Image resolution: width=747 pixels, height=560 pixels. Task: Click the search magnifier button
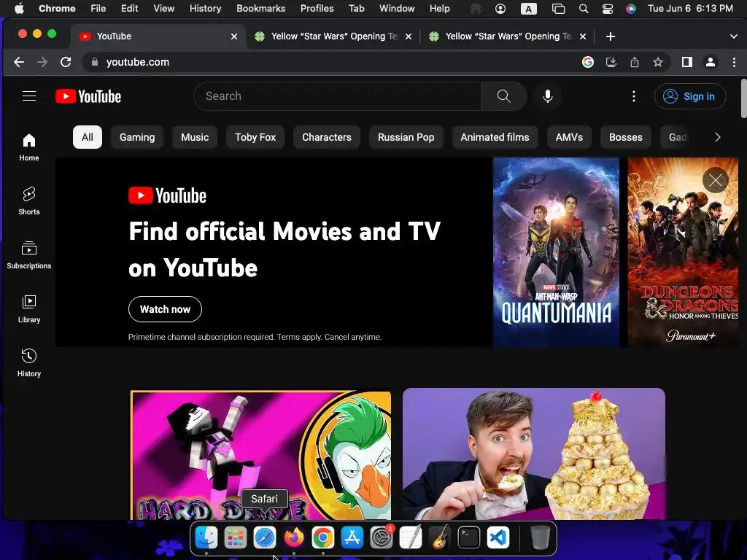coord(503,96)
